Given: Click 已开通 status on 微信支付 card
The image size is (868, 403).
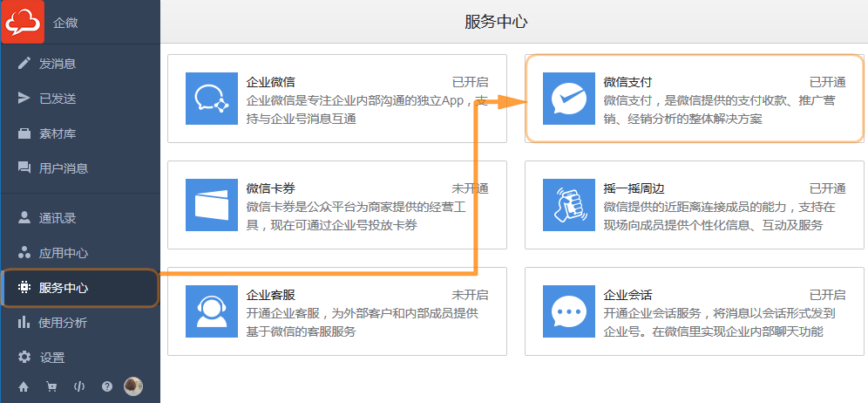Looking at the screenshot, I should [x=828, y=82].
